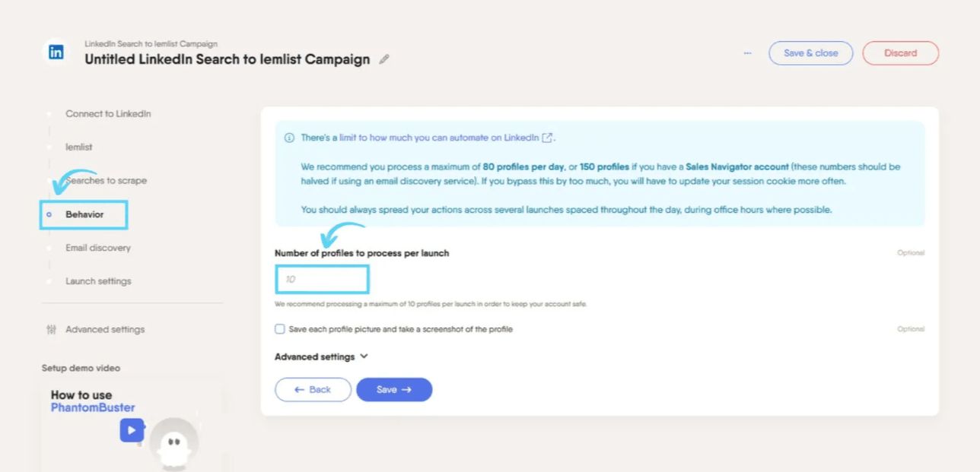The height and width of the screenshot is (472, 980).
Task: Click the LinkedIn logo icon
Action: point(56,52)
